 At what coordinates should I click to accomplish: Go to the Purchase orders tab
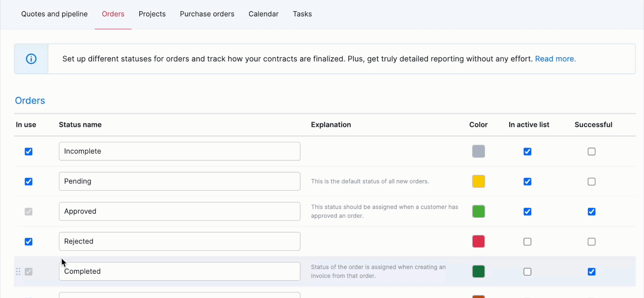(x=207, y=14)
